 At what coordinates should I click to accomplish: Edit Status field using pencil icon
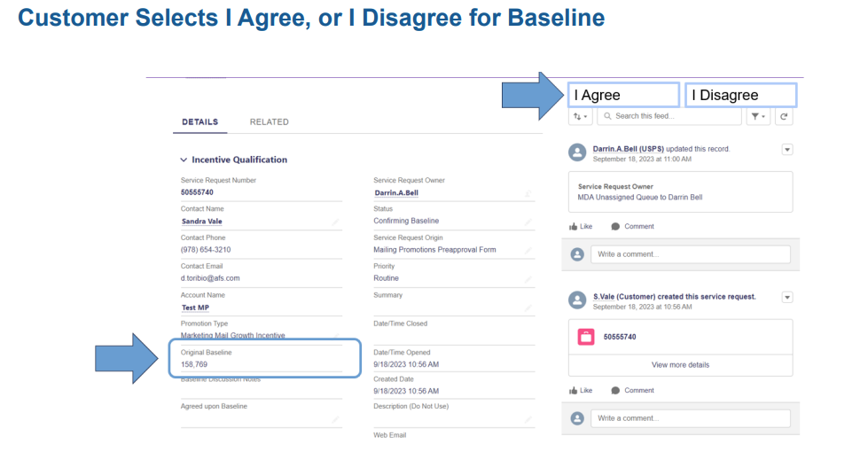(x=528, y=222)
